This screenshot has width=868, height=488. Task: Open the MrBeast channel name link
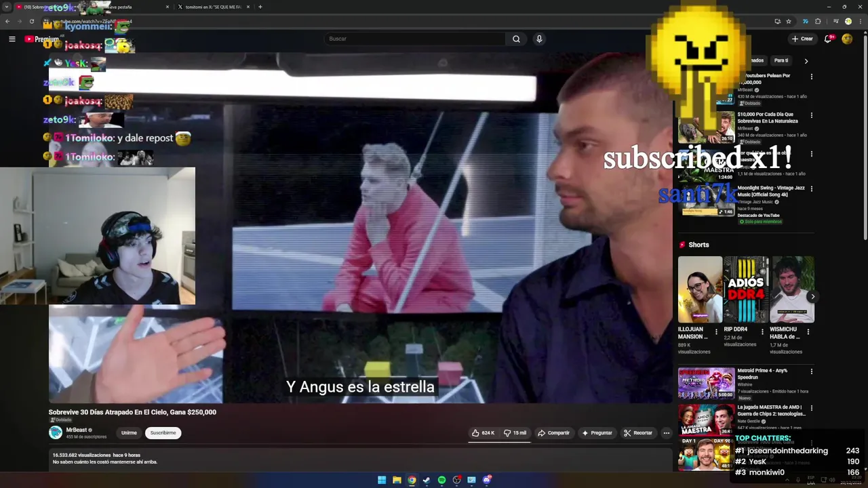(x=77, y=430)
